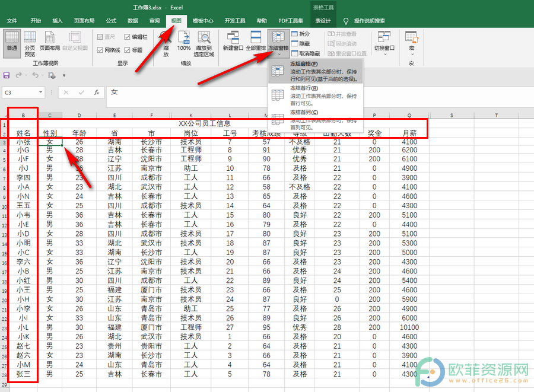Screen dimensions: 534x392
Task: Toggle the 直尺 (Ruler) checkbox
Action: [100, 37]
